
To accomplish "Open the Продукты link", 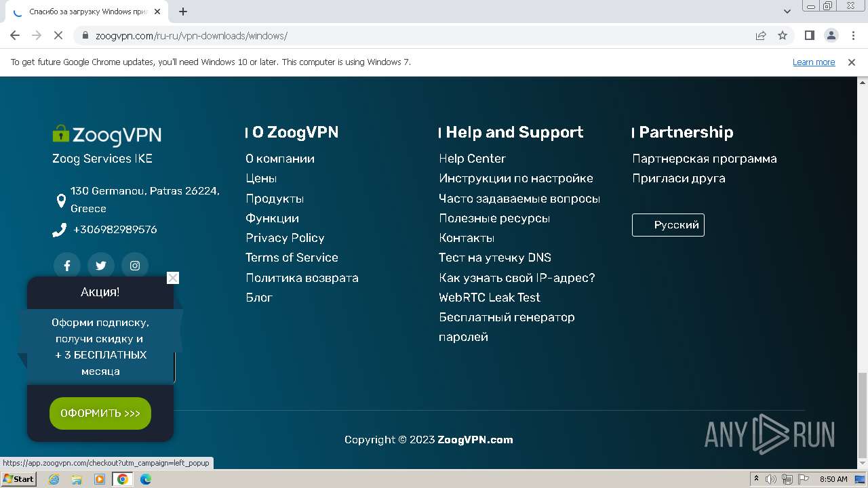I will (275, 199).
